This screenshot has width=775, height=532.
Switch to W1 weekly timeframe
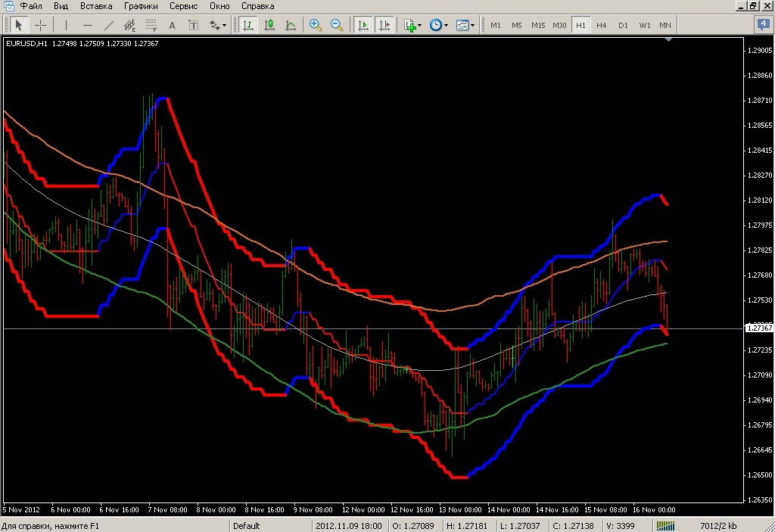pos(645,25)
